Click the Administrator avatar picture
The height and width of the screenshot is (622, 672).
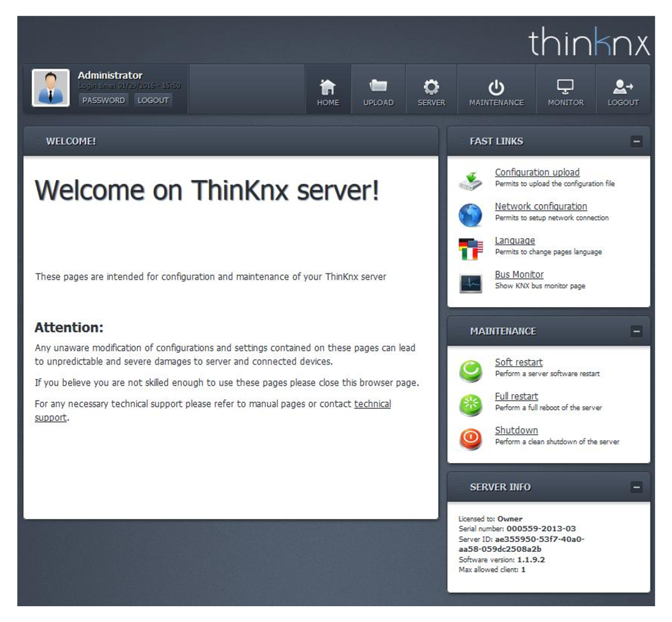(51, 88)
